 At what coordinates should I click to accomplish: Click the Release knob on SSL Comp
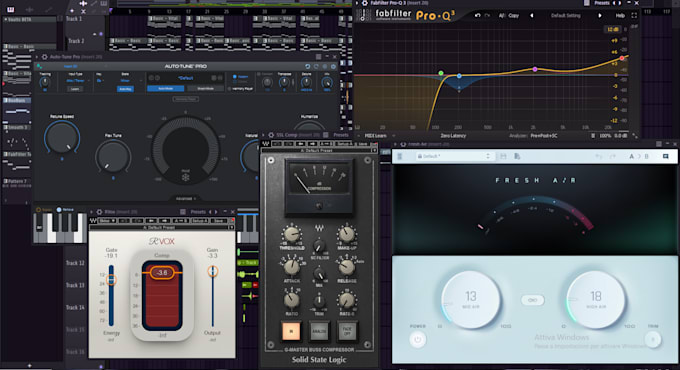pos(347,267)
